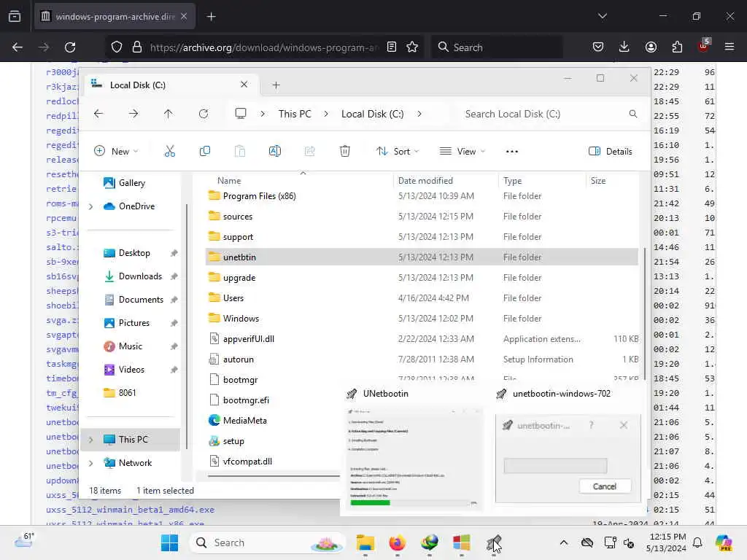Select the sources folder row
The height and width of the screenshot is (560, 747).
click(422, 217)
